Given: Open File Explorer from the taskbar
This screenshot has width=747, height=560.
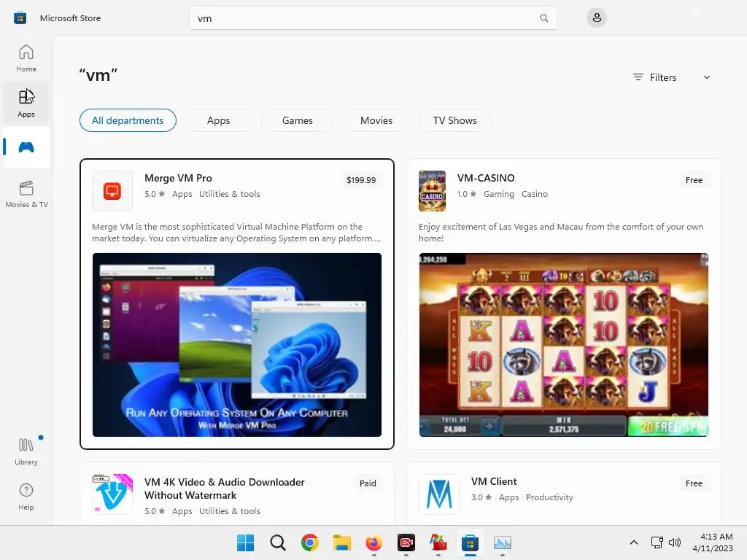Looking at the screenshot, I should pos(341,542).
